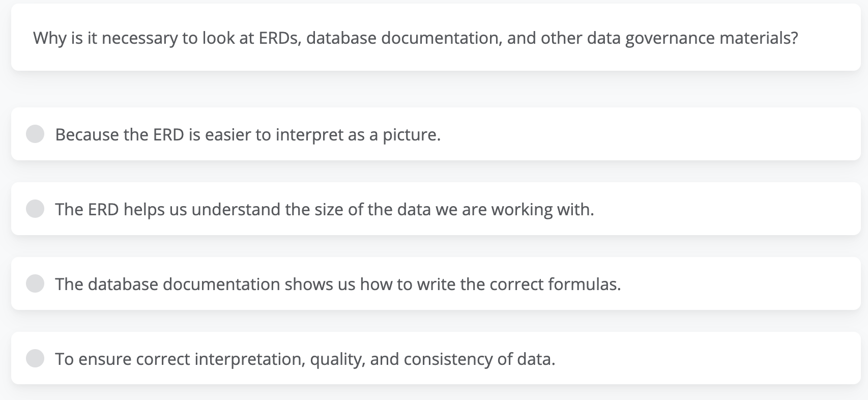Choose the answer about ERD being easier as a picture

pyautogui.click(x=248, y=134)
